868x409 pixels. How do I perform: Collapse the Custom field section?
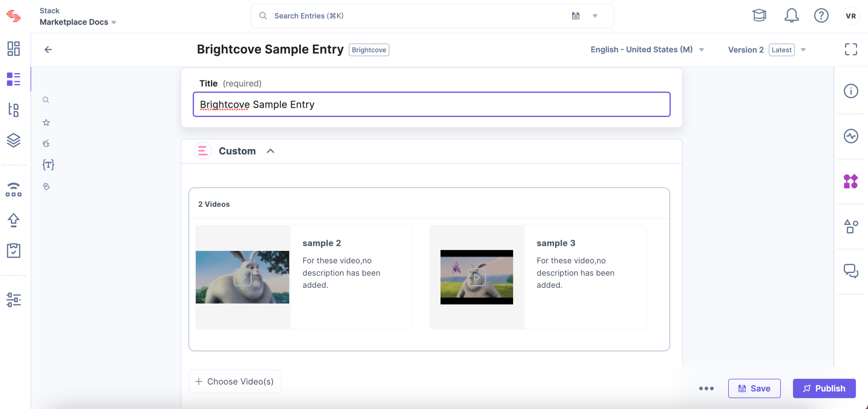[x=270, y=151]
